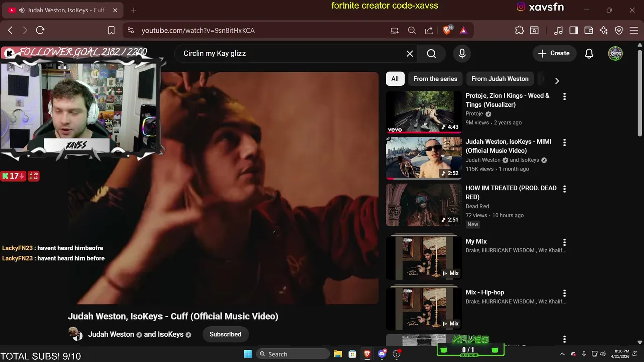644x362 pixels.
Task: Mute the tab via the speaker icon
Action: click(x=22, y=10)
